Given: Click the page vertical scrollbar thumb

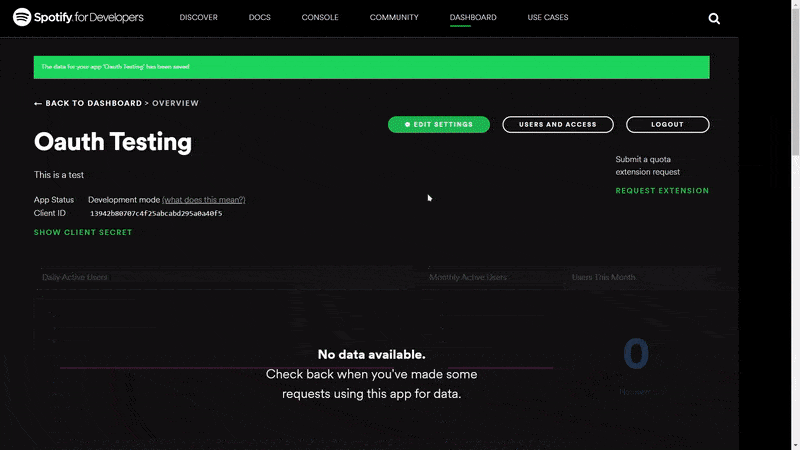Looking at the screenshot, I should pyautogui.click(x=795, y=82).
